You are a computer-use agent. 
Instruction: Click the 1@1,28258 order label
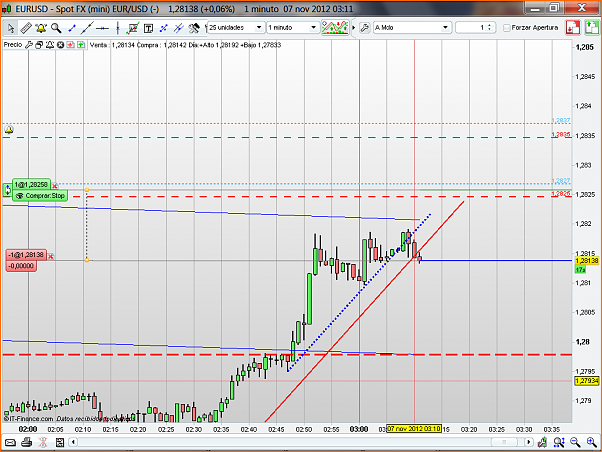coord(31,185)
